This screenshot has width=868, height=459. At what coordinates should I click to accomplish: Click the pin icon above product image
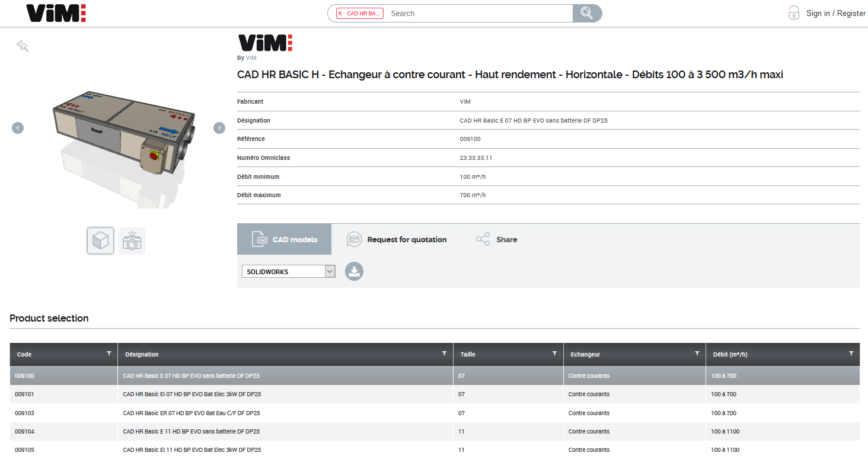click(x=23, y=46)
